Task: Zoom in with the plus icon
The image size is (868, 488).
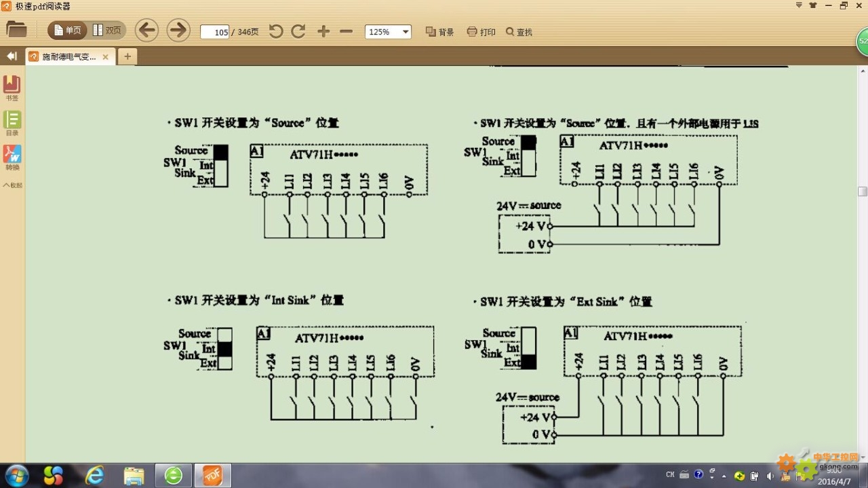Action: 323,31
